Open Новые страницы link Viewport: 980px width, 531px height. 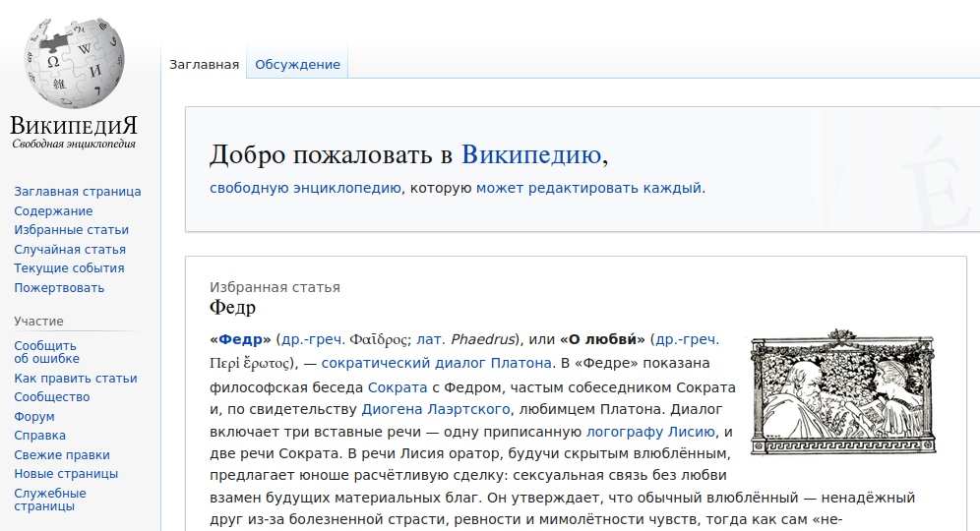(66, 474)
